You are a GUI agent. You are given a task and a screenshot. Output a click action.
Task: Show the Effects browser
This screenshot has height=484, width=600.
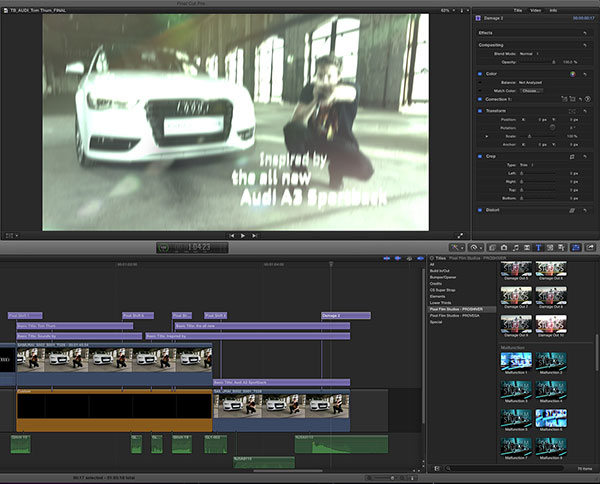pyautogui.click(x=492, y=248)
